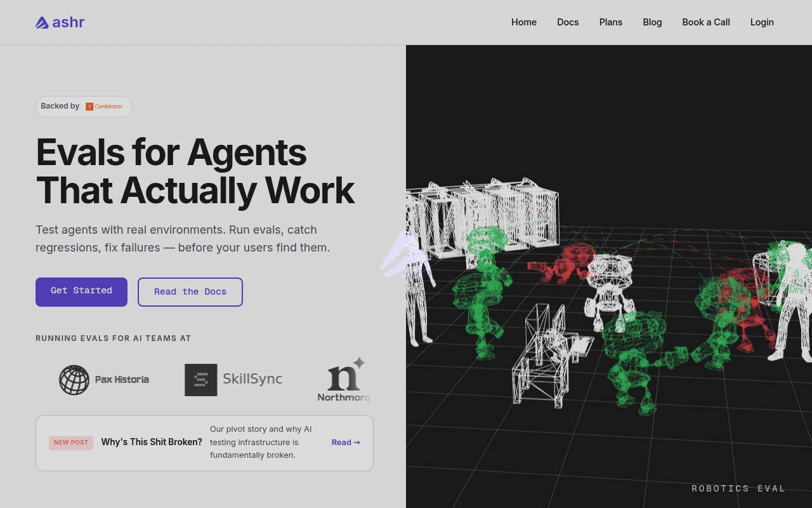Follow the Read arrow link
Viewport: 812px width, 508px height.
[346, 443]
